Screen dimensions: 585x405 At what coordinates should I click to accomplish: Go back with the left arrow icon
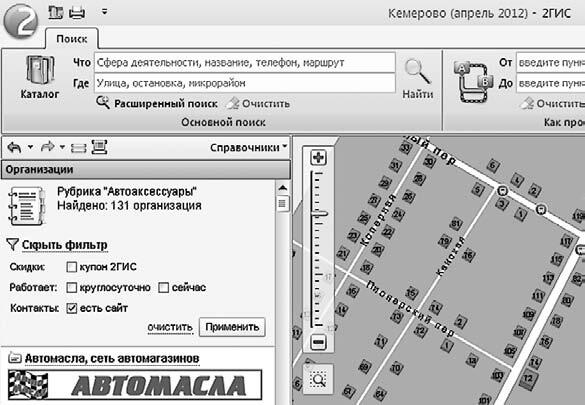pos(15,147)
